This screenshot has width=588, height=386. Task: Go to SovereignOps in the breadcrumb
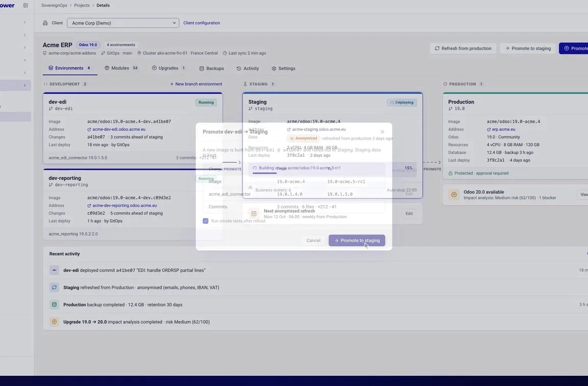(x=54, y=5)
